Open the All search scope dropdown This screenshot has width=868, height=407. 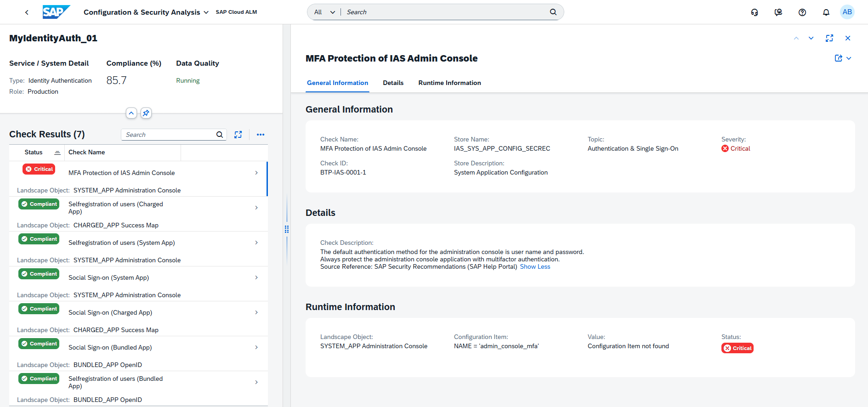point(324,12)
